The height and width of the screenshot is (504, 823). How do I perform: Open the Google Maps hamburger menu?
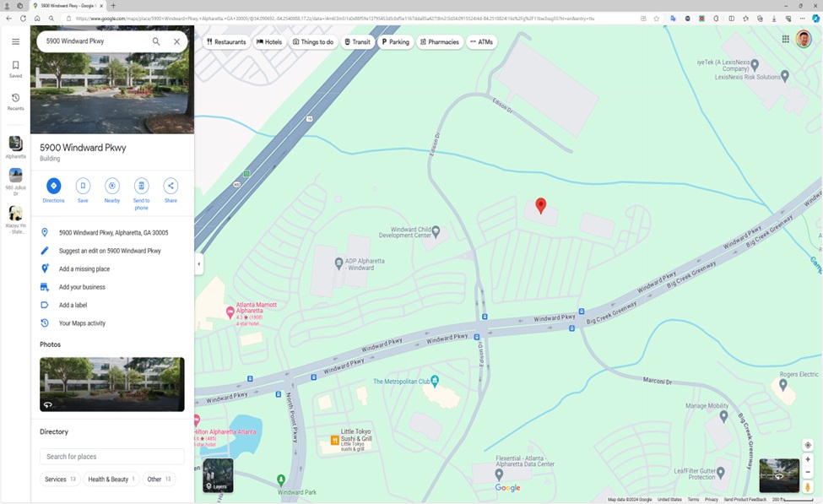16,41
